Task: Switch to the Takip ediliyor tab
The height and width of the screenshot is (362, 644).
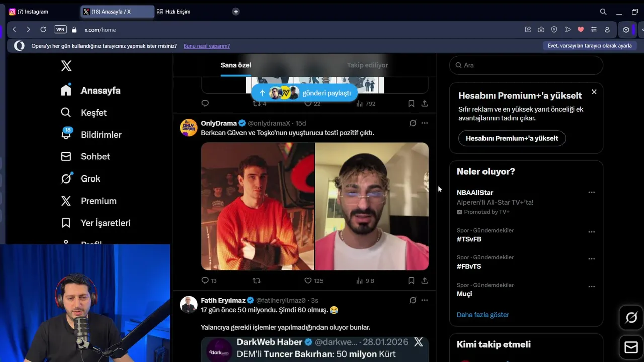Action: 367,65
